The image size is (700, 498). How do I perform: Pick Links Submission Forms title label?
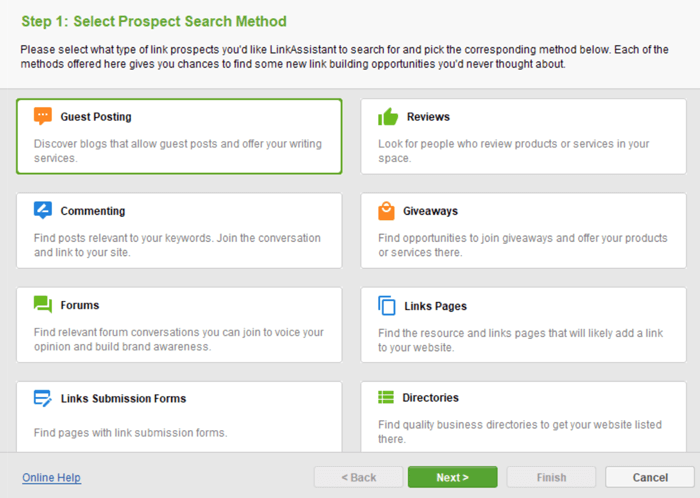pyautogui.click(x=123, y=398)
